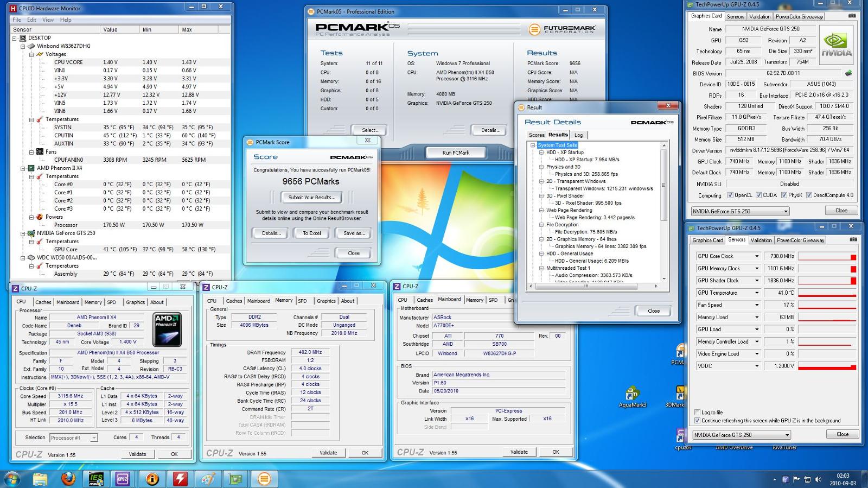
Task: Click the GPU Name field NVIDIA GeForce GTS 250
Action: click(x=771, y=29)
